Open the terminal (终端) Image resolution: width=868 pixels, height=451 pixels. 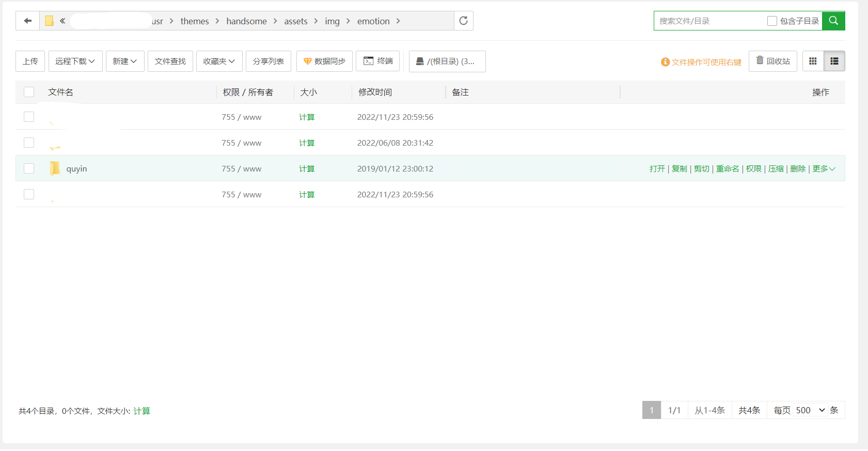pos(378,61)
